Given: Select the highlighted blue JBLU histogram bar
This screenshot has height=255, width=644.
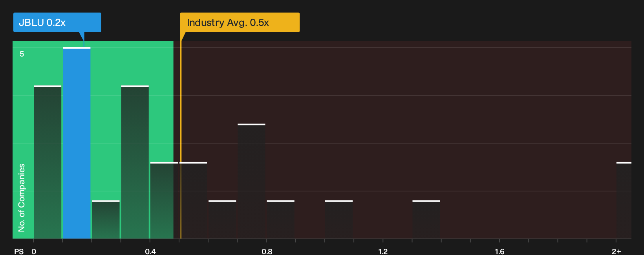Looking at the screenshot, I should point(77,143).
